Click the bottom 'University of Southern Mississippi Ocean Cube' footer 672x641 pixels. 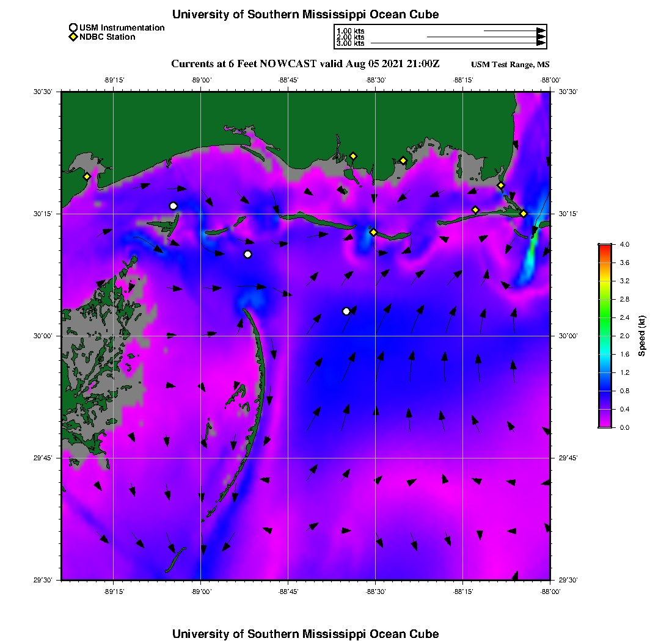pyautogui.click(x=305, y=634)
